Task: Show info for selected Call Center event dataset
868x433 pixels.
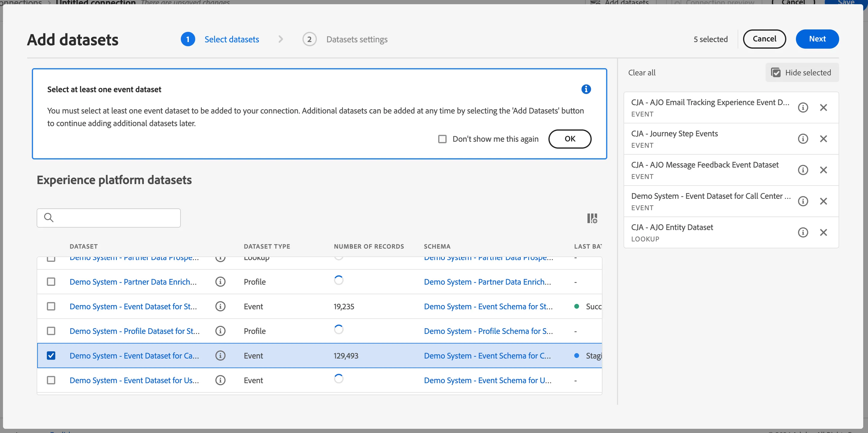Action: tap(803, 201)
